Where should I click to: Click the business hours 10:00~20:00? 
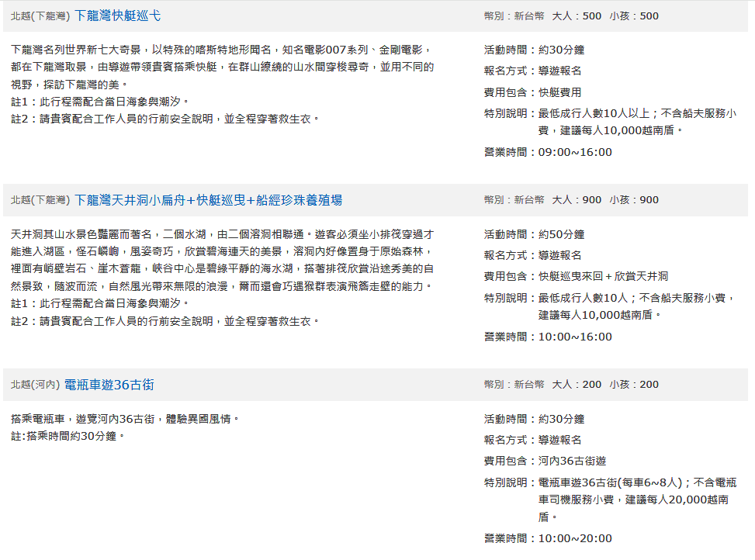(575, 538)
